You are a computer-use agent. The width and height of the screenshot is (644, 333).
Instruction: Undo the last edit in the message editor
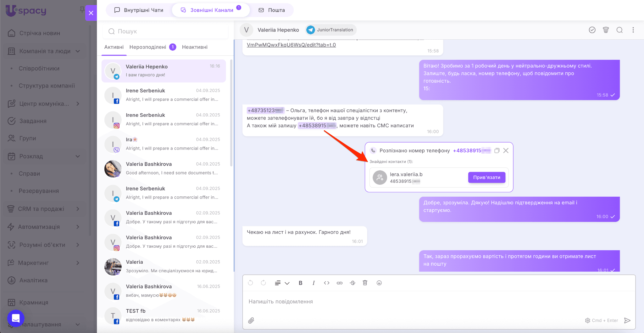(250, 283)
